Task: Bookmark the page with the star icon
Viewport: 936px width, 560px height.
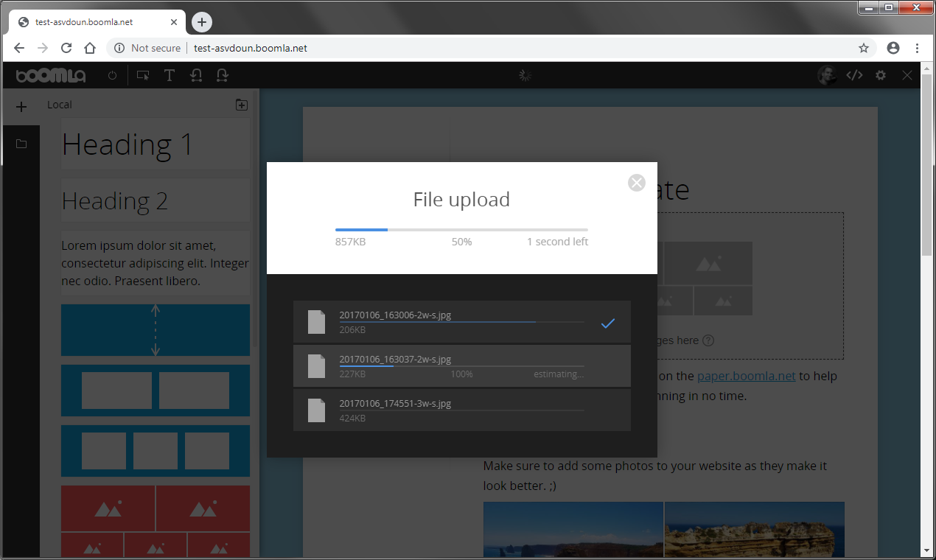Action: tap(864, 48)
